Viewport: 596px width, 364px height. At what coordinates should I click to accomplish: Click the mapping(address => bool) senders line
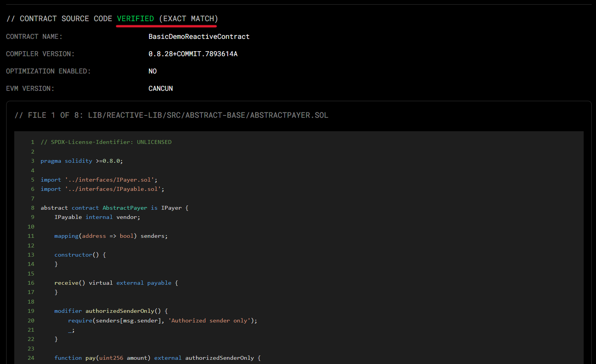[111, 236]
